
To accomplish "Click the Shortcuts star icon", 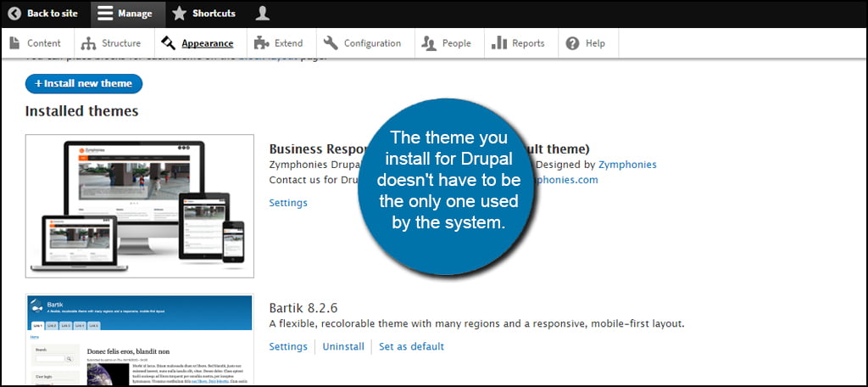I will [x=179, y=14].
